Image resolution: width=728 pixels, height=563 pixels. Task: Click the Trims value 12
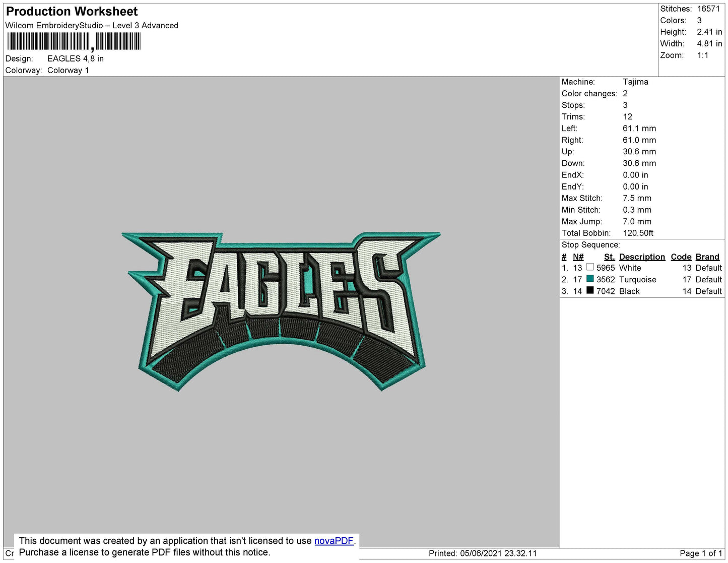click(x=627, y=116)
